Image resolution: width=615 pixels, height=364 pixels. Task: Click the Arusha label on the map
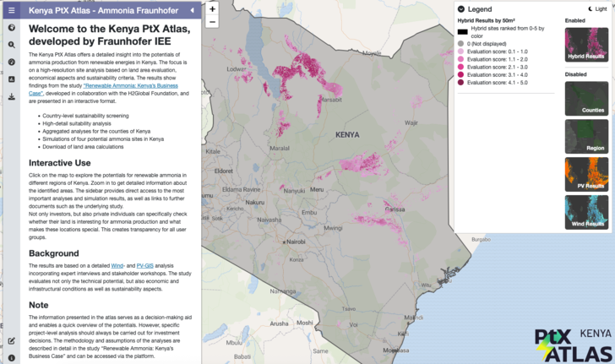(x=279, y=323)
